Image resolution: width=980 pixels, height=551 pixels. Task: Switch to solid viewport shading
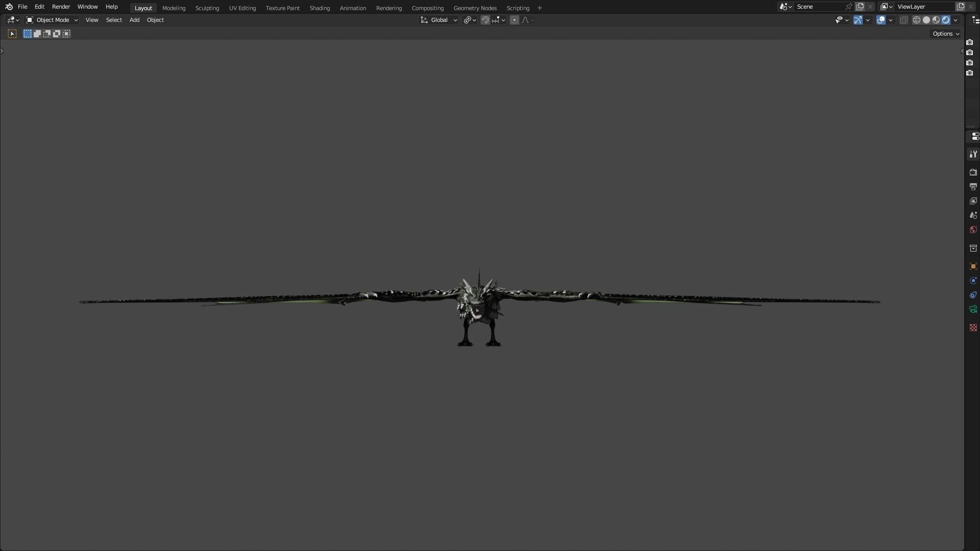(x=926, y=20)
